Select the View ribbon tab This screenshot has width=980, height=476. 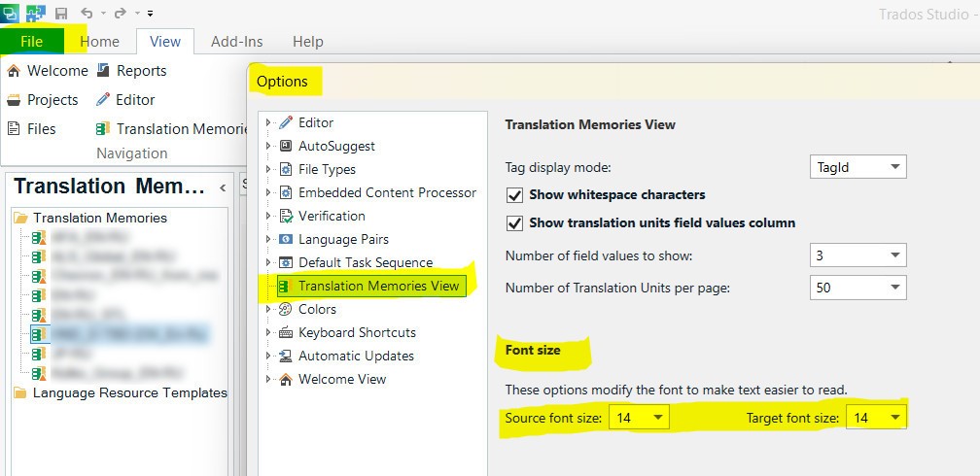click(x=165, y=42)
